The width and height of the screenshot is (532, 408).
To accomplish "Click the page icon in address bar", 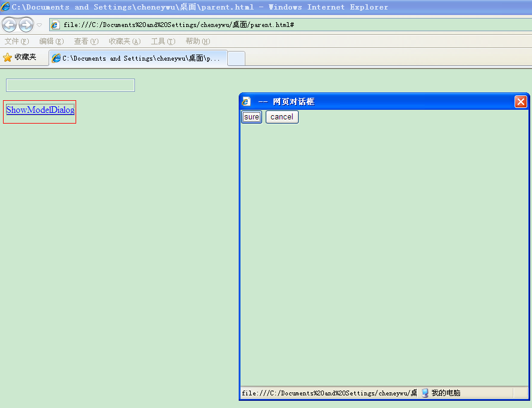I will 55,25.
